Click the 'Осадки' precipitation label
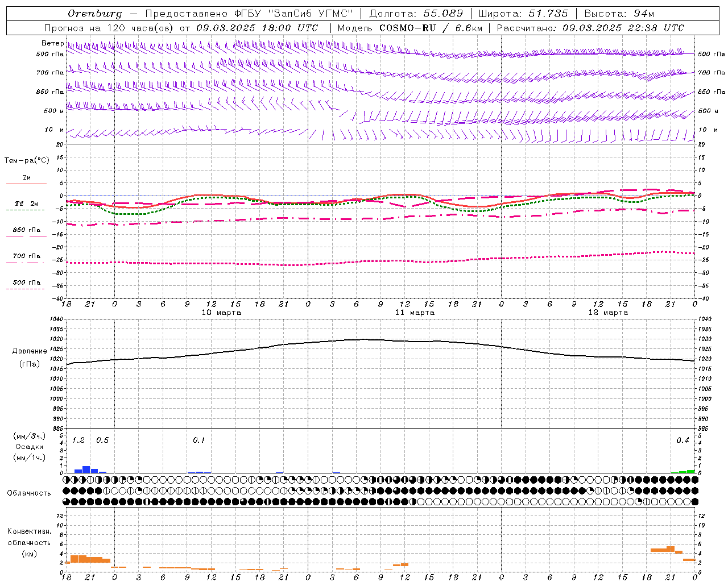 point(30,447)
